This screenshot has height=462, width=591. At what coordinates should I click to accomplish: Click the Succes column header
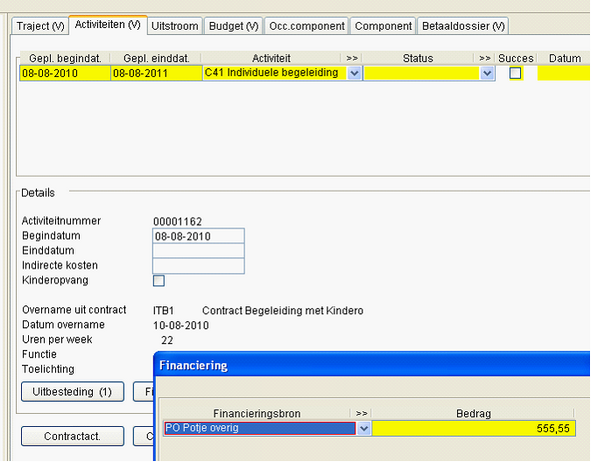point(516,58)
